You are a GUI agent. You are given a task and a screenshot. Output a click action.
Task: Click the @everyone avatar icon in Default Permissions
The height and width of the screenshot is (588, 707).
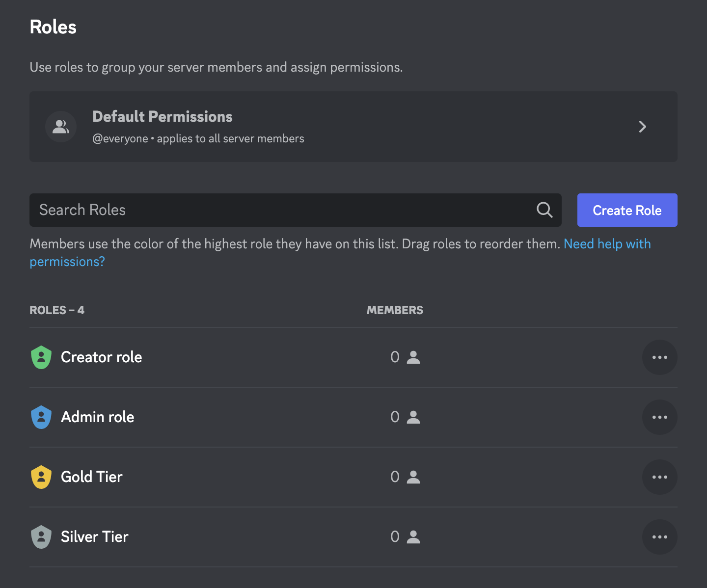pyautogui.click(x=61, y=127)
